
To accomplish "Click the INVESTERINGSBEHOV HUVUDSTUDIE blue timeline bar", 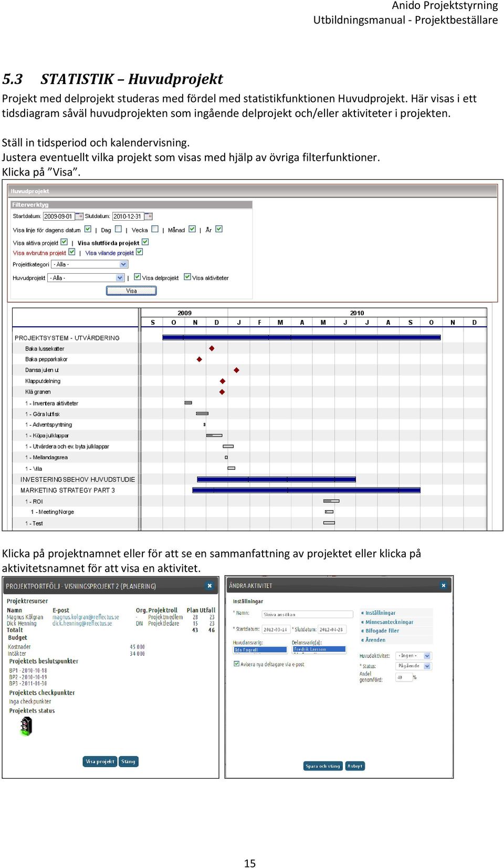I will (x=276, y=479).
